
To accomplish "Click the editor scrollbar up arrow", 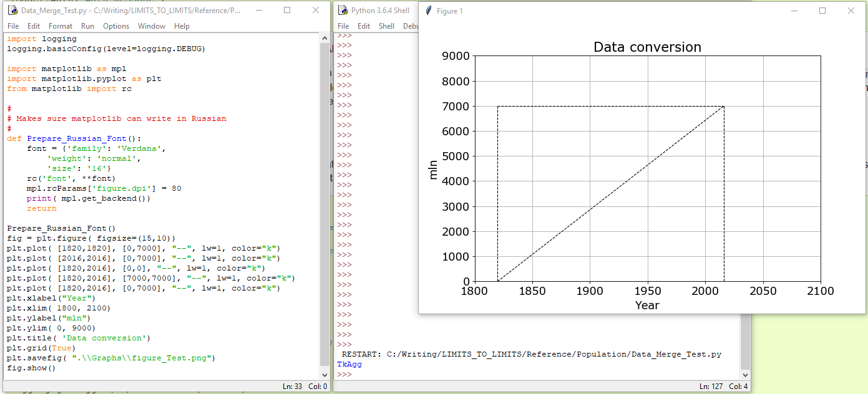I will pyautogui.click(x=324, y=39).
